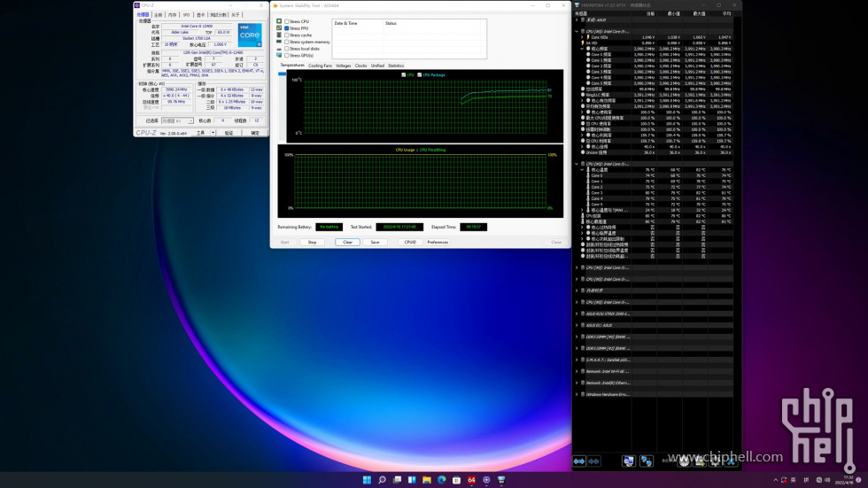Select the Ring/LLC 频率 row in HWiNFO
The height and width of the screenshot is (488, 868).
655,95
